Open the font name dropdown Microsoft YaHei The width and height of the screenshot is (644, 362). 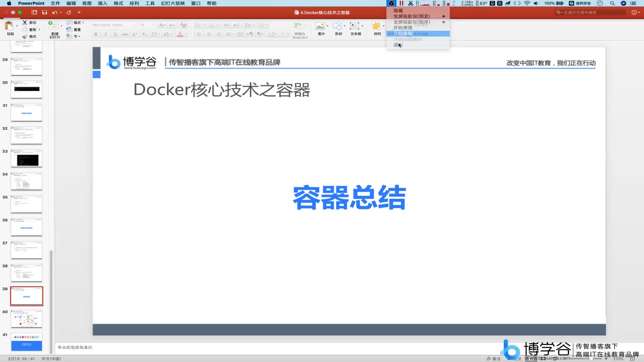135,25
